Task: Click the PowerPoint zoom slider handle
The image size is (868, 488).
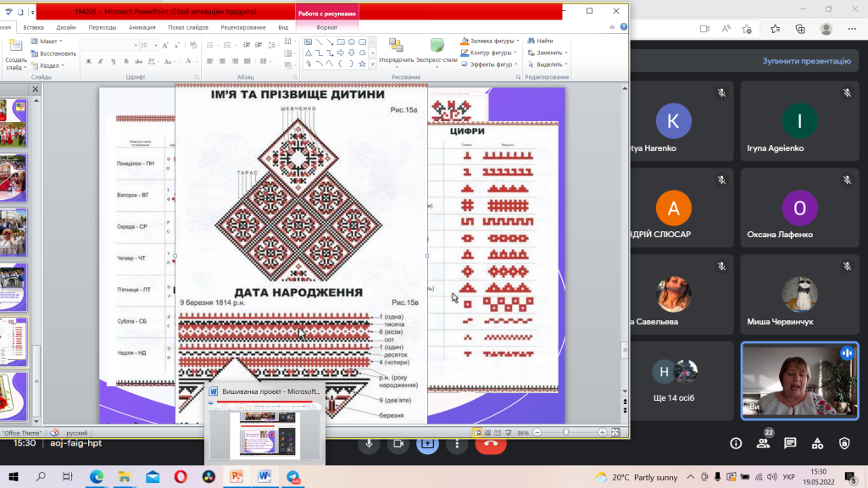Action: click(566, 432)
